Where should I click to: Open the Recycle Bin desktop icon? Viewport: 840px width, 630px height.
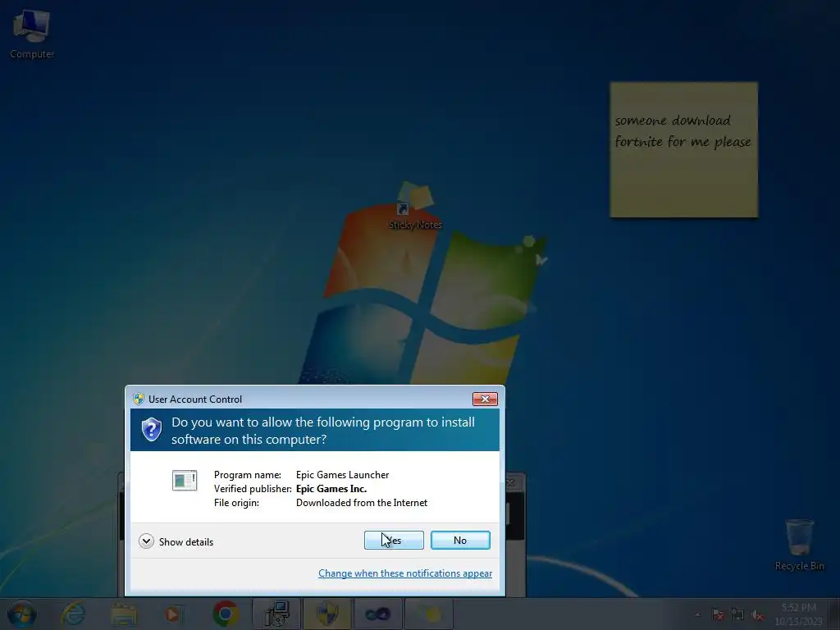tap(799, 545)
